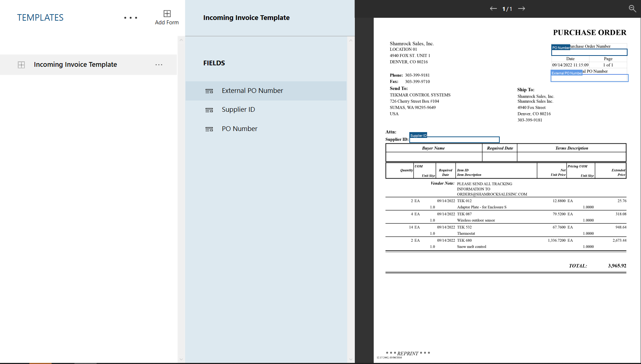641x364 pixels.
Task: Click the scroll-down arrow of the left panel scrollbar
Action: 180,359
